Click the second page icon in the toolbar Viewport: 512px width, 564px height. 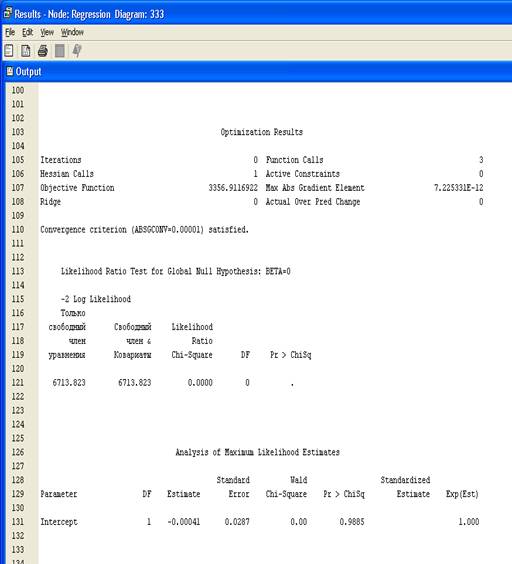pos(26,51)
